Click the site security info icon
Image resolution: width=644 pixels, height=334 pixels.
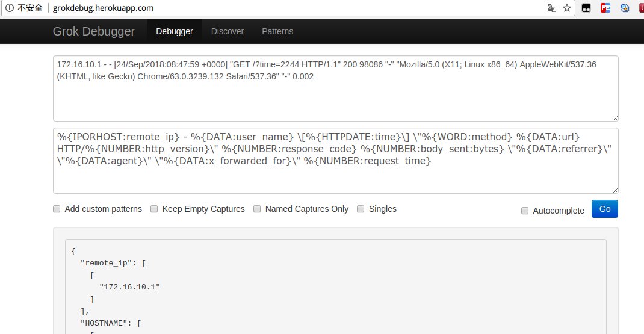pyautogui.click(x=9, y=8)
